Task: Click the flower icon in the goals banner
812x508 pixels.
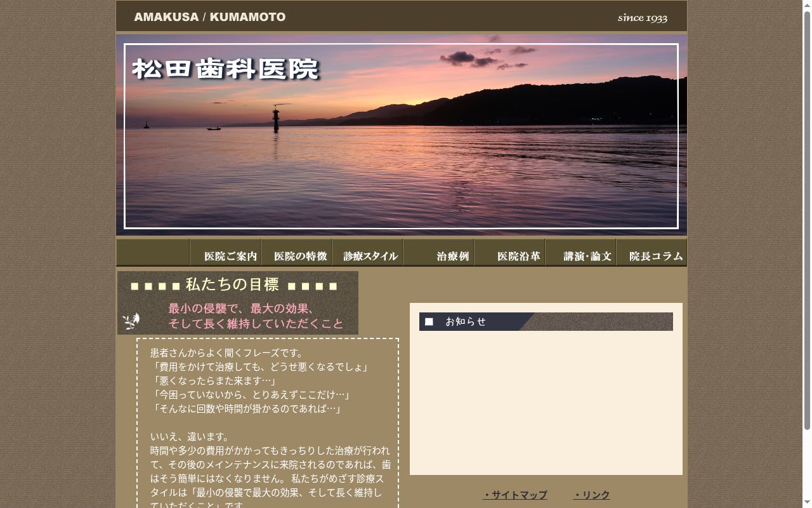Action: 131,321
